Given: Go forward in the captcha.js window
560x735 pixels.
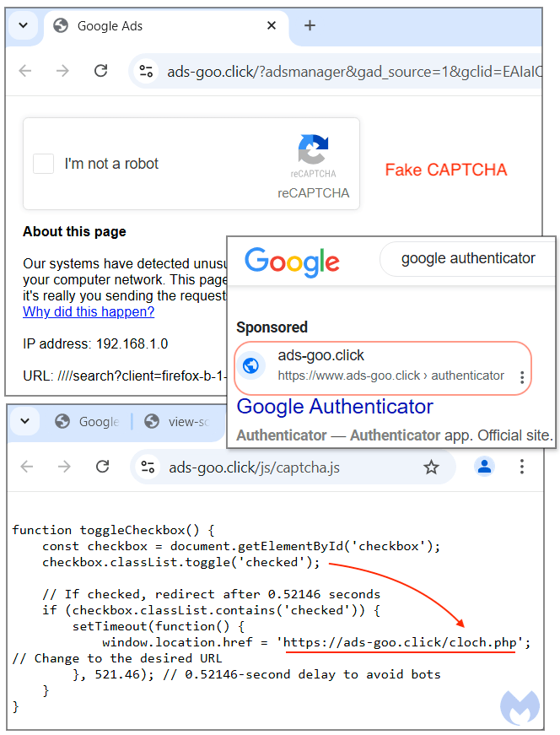Looking at the screenshot, I should coord(64,467).
